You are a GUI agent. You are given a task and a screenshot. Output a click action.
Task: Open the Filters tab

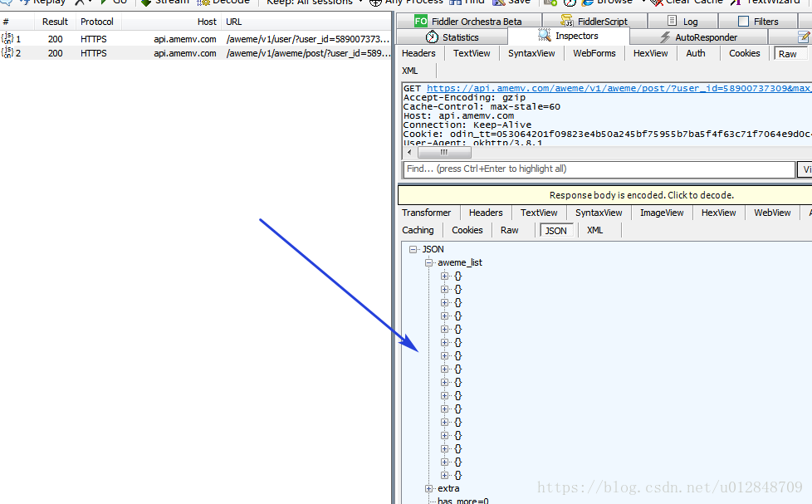click(x=758, y=22)
